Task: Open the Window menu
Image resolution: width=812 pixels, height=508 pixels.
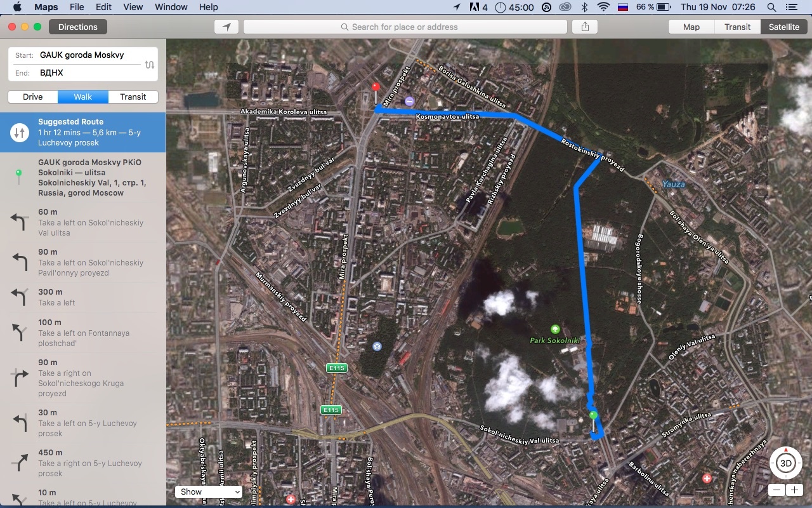Action: [171, 7]
